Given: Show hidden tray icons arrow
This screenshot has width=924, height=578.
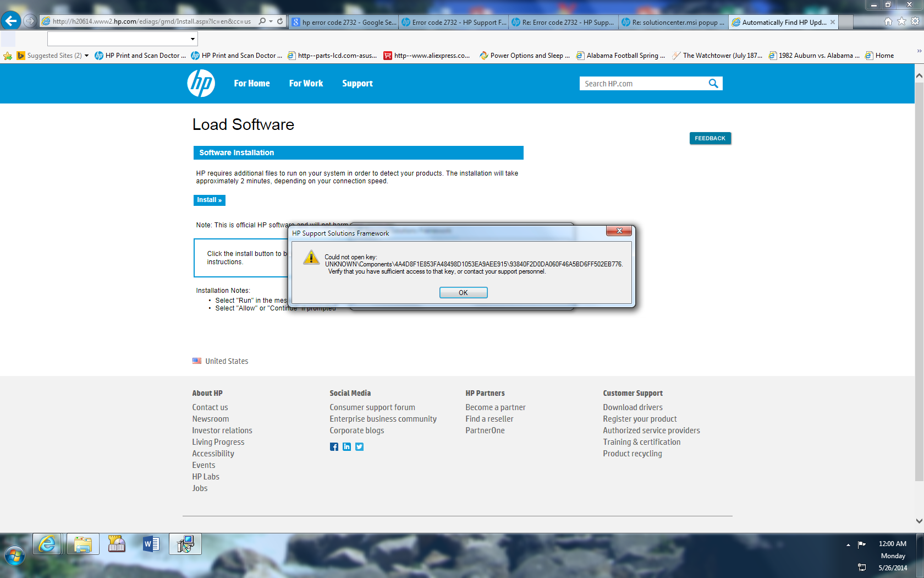Looking at the screenshot, I should [848, 545].
